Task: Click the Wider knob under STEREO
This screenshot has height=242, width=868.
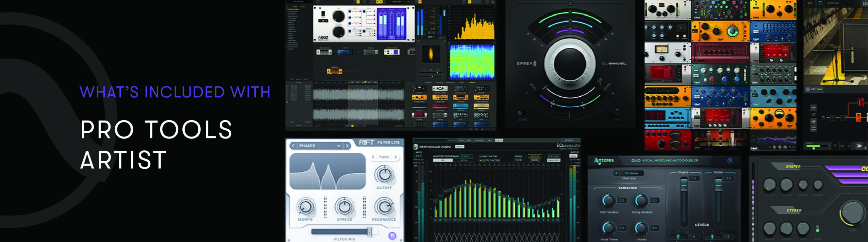Action: point(769,228)
